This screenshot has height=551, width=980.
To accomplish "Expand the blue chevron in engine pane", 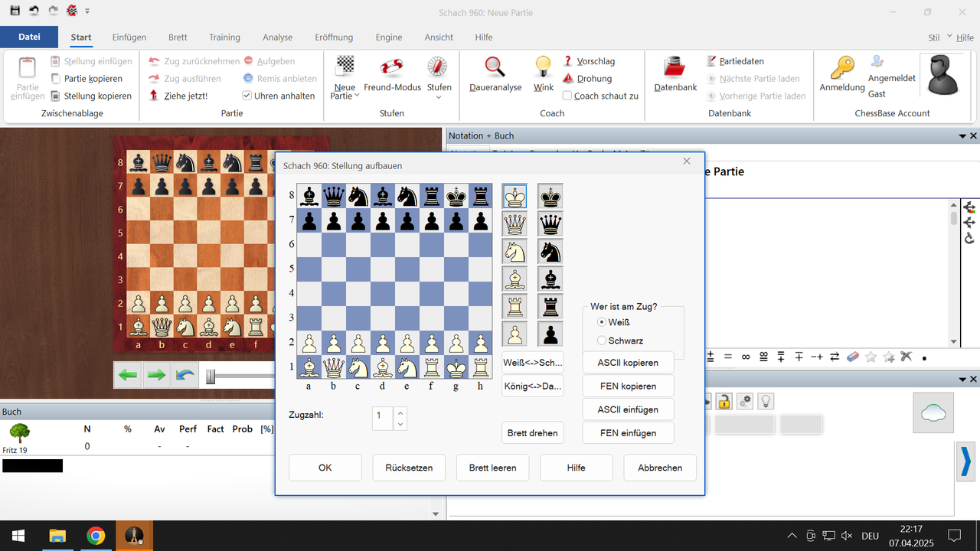I will tap(965, 461).
